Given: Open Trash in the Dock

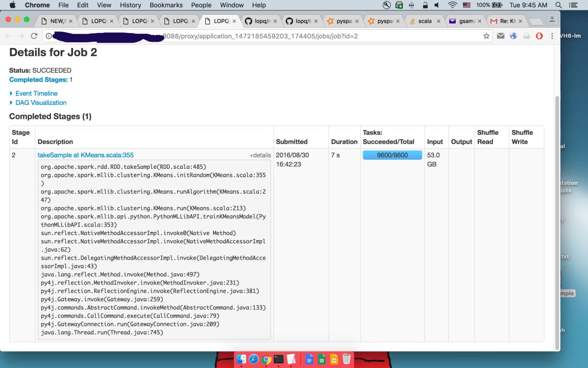Looking at the screenshot, I should point(346,359).
